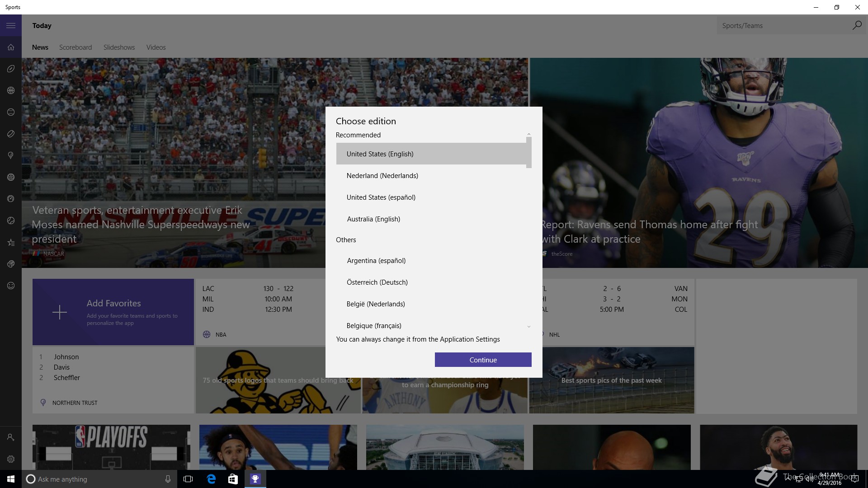Open the tennis ball sidebar icon
The height and width of the screenshot is (488, 868).
11,221
